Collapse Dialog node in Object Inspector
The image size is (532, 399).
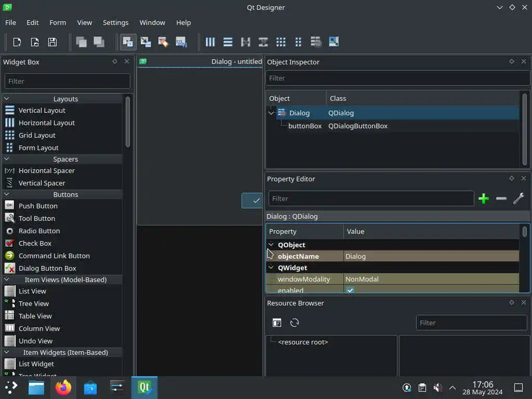click(271, 113)
